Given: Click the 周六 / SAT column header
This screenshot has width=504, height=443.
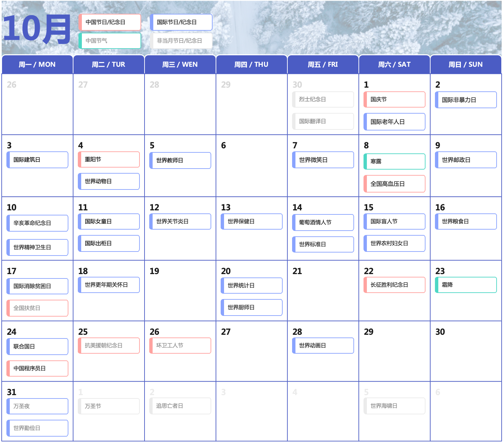Looking at the screenshot, I should coord(394,64).
